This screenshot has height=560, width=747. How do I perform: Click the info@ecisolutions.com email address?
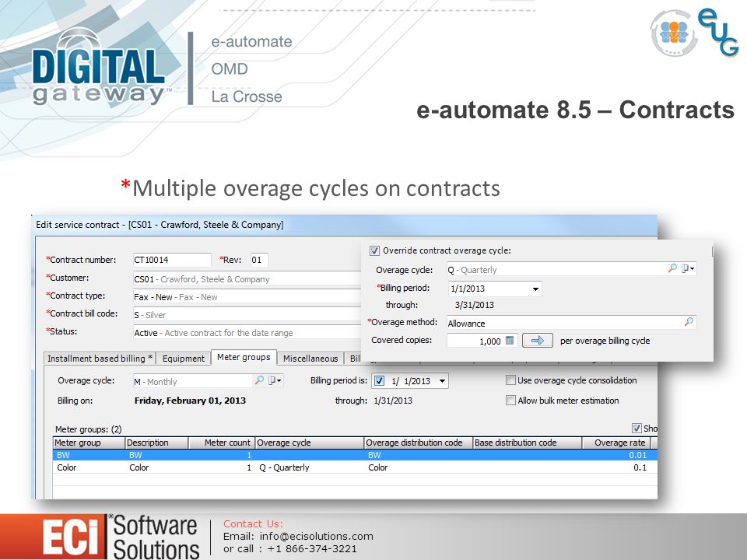(x=317, y=536)
